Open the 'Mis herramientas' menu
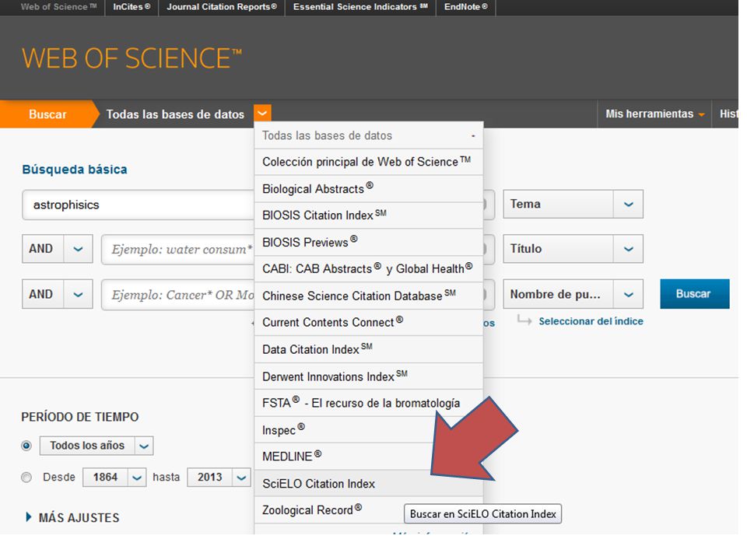This screenshot has height=560, width=747. pyautogui.click(x=654, y=114)
